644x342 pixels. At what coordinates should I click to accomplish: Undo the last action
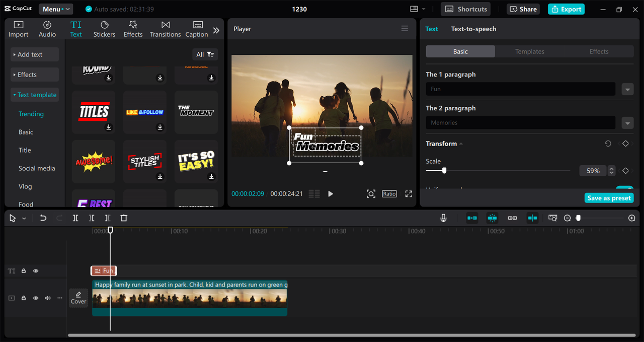coord(43,218)
